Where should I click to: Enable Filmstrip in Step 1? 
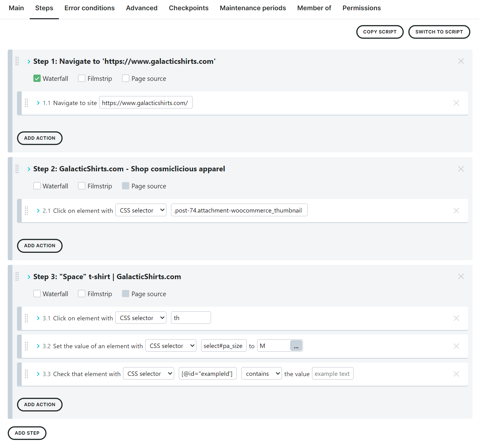tap(82, 78)
